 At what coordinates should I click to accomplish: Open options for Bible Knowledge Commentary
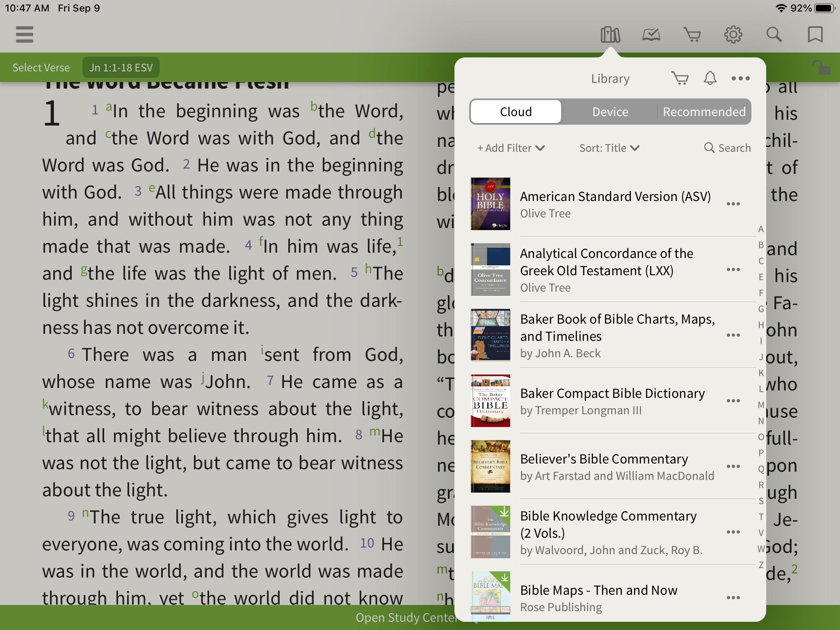(x=733, y=532)
